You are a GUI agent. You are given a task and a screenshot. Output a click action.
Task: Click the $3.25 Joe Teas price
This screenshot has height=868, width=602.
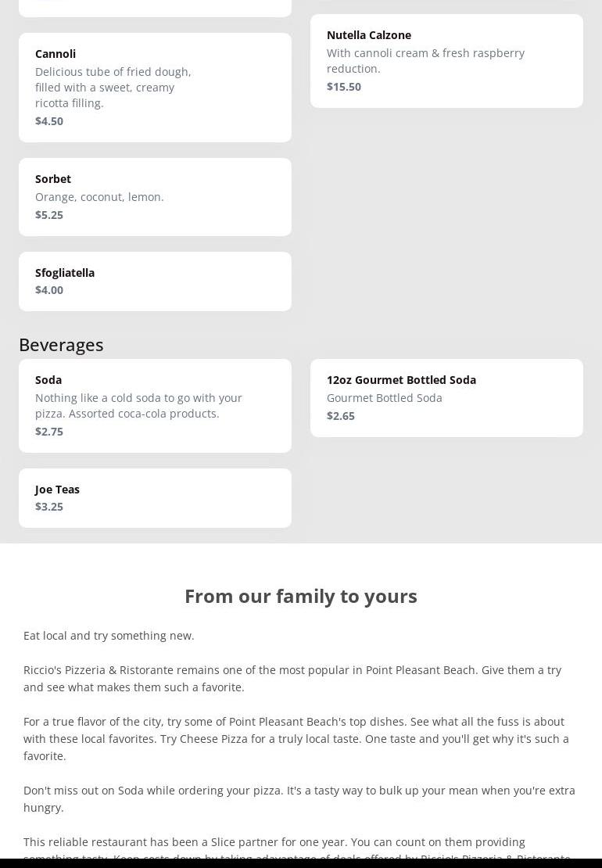click(x=49, y=507)
